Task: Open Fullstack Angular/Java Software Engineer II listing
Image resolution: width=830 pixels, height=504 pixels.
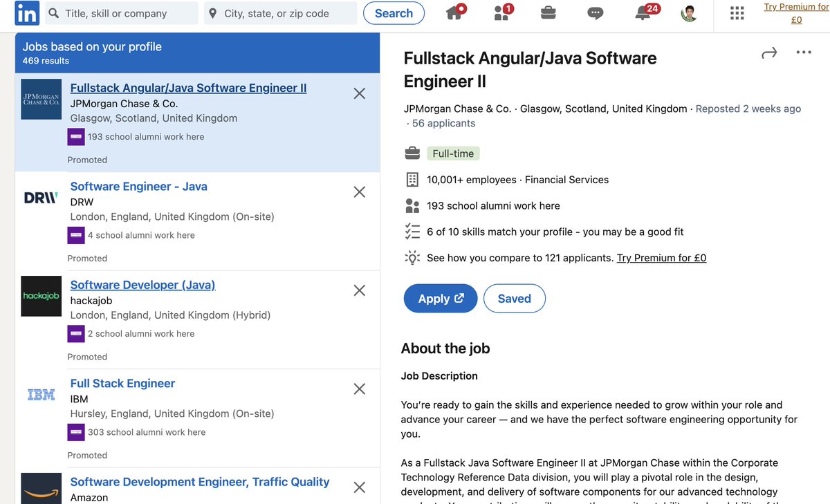Action: point(188,88)
